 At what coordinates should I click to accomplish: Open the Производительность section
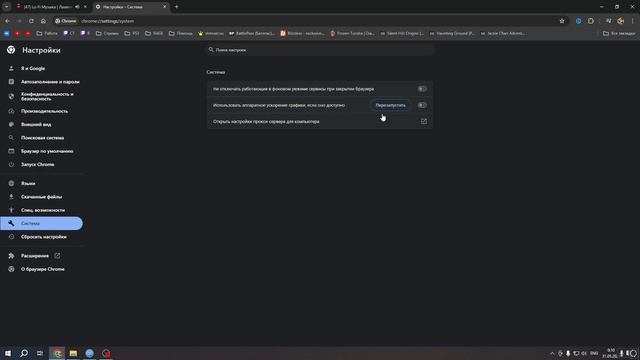point(44,111)
